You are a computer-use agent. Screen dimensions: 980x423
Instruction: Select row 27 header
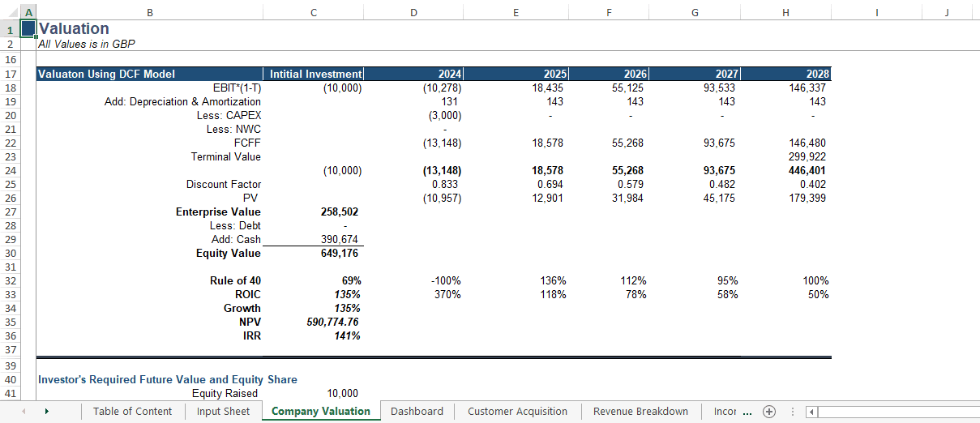pos(10,211)
